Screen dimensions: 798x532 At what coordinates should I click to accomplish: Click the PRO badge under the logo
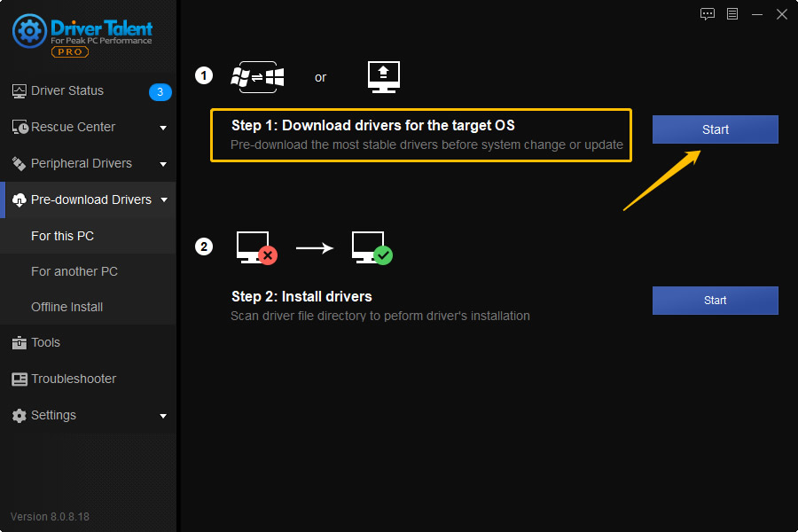(x=70, y=52)
